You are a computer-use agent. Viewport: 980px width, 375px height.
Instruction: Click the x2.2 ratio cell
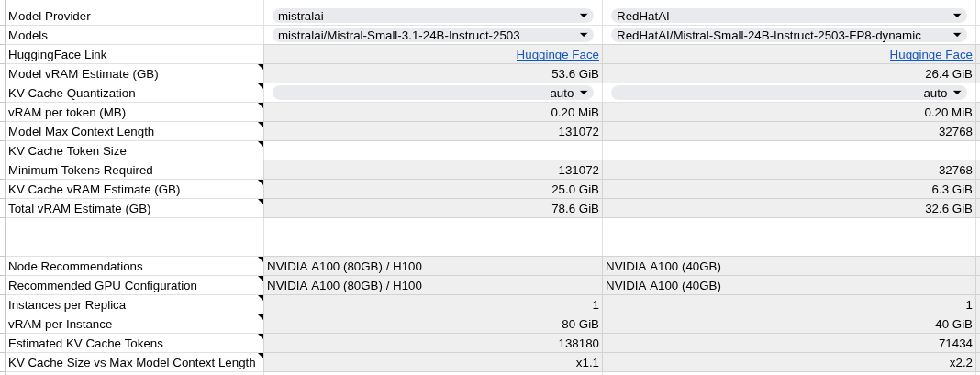[789, 362]
